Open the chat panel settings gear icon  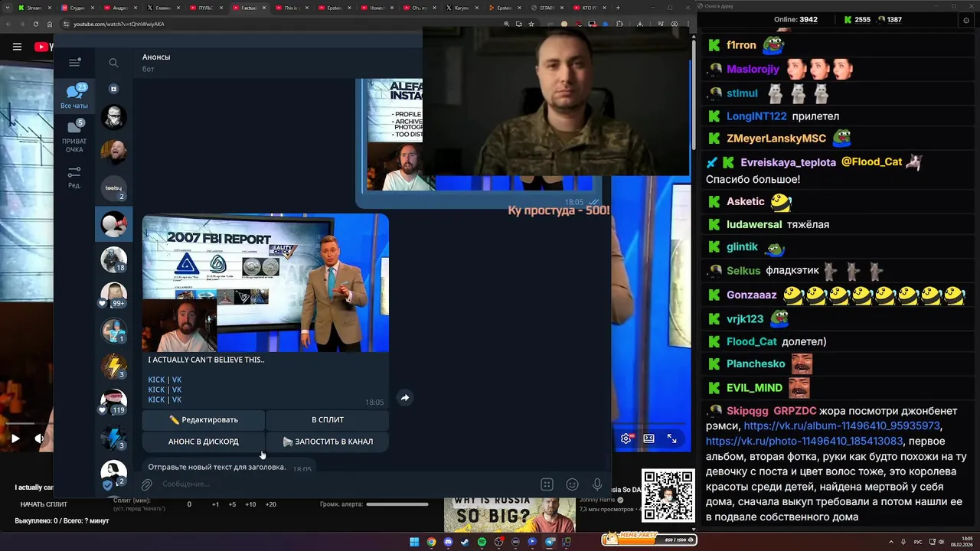(966, 20)
